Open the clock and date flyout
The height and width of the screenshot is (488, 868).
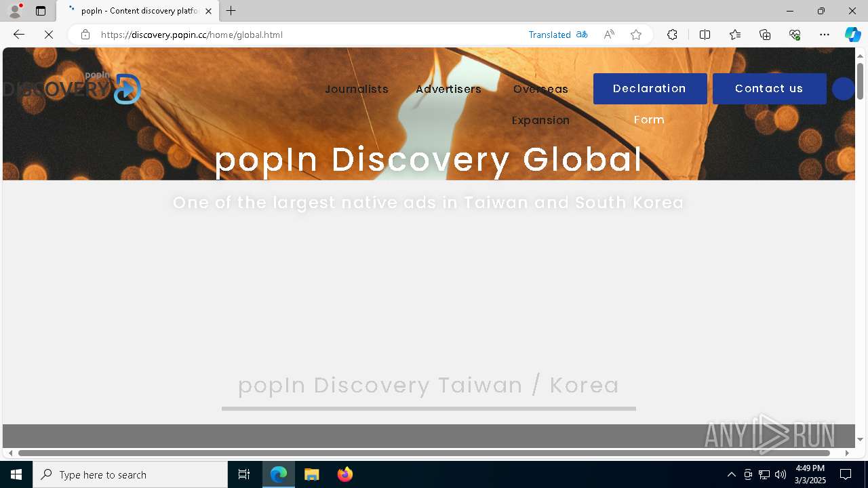tap(810, 474)
